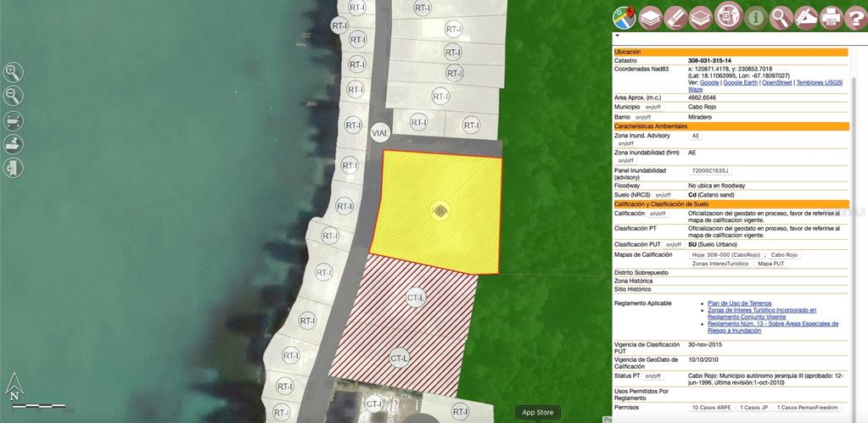Viewport: 868px width, 423px height.
Task: Zoom out using the minus magnifier
Action: click(x=14, y=97)
